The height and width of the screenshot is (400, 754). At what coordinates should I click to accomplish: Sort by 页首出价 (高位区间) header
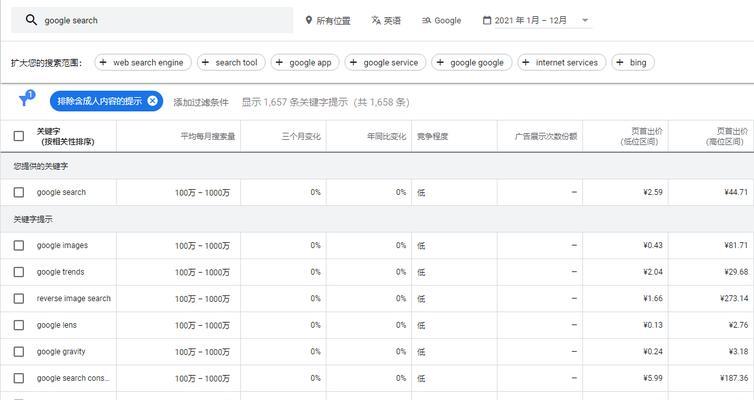click(x=727, y=136)
